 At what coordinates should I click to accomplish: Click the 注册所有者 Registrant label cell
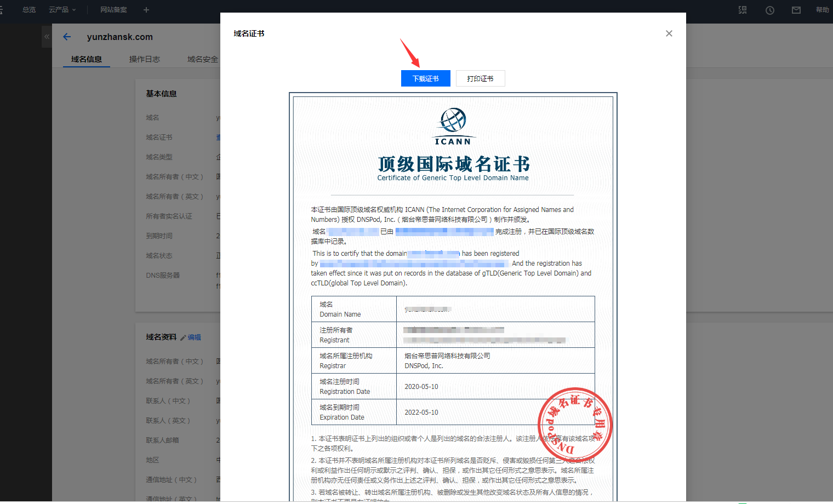point(354,335)
